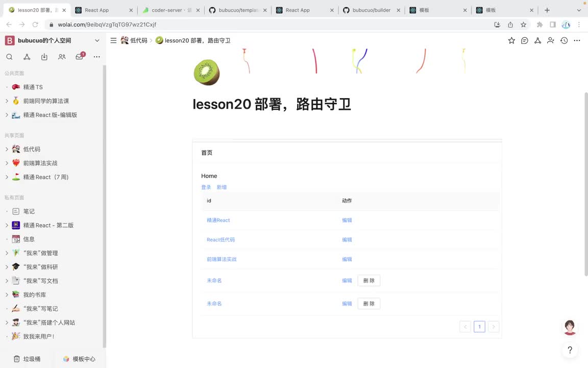This screenshot has height=368, width=588.
Task: Open the relationship graph icon in sidebar
Action: coord(27,57)
